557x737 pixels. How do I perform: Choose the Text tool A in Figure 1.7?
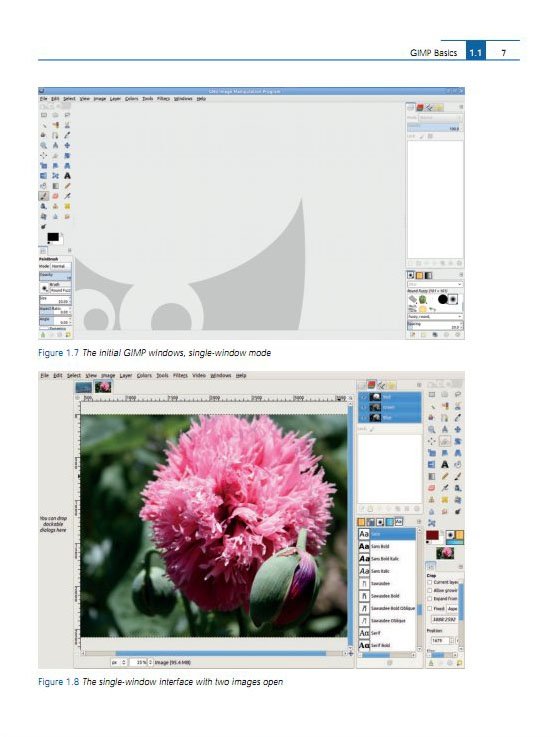coord(67,176)
